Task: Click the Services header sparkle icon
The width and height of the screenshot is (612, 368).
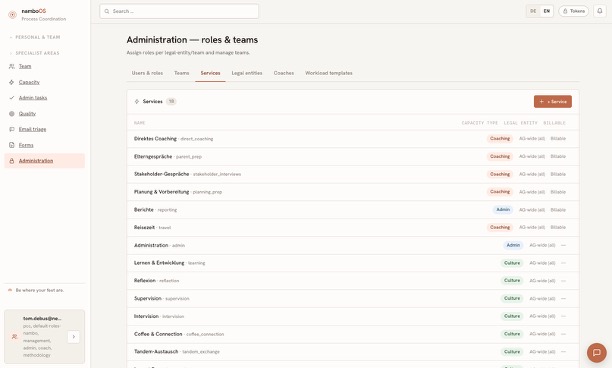Action: click(137, 101)
